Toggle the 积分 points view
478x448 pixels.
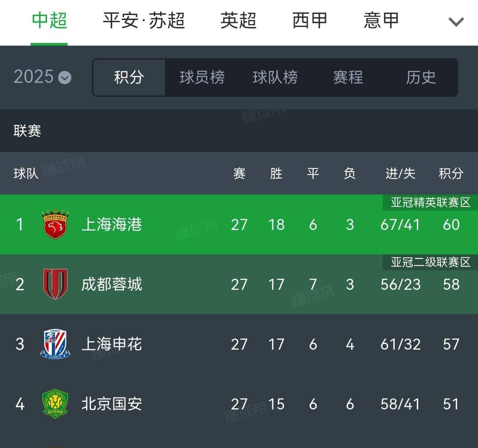pyautogui.click(x=129, y=78)
